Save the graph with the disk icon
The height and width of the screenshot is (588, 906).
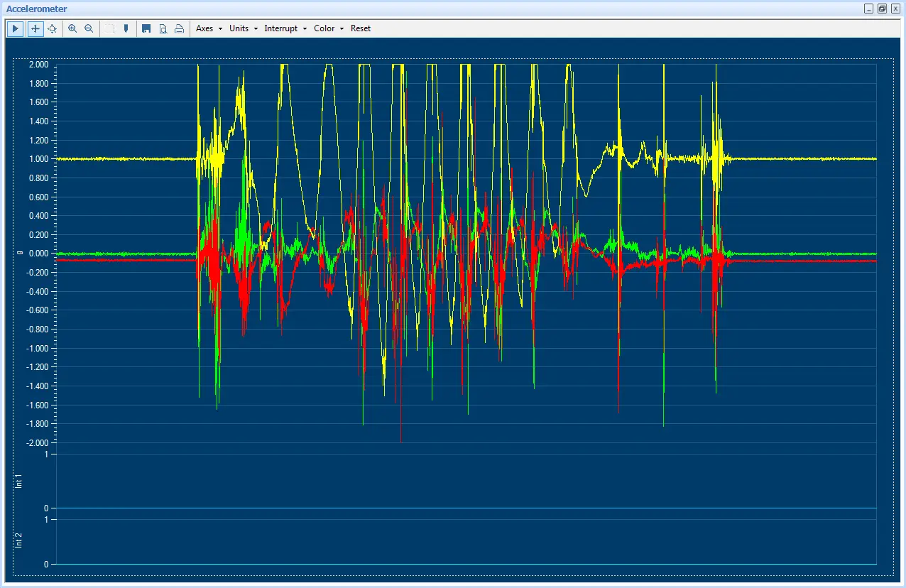point(146,28)
